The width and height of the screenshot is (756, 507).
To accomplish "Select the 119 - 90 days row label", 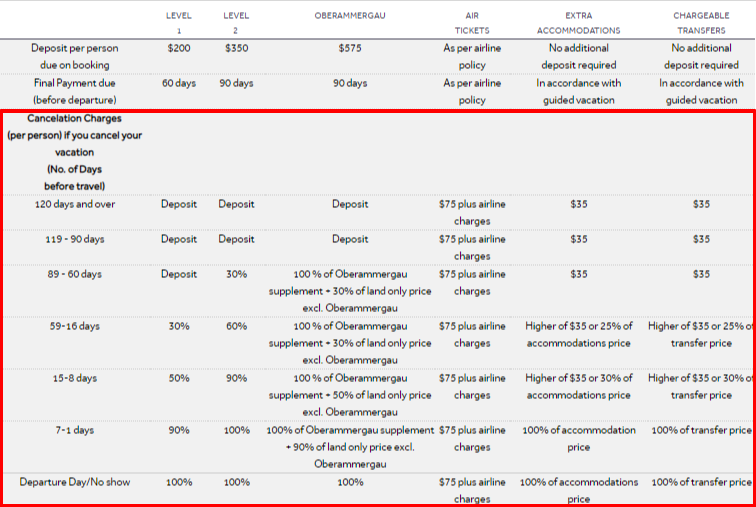I will click(75, 240).
